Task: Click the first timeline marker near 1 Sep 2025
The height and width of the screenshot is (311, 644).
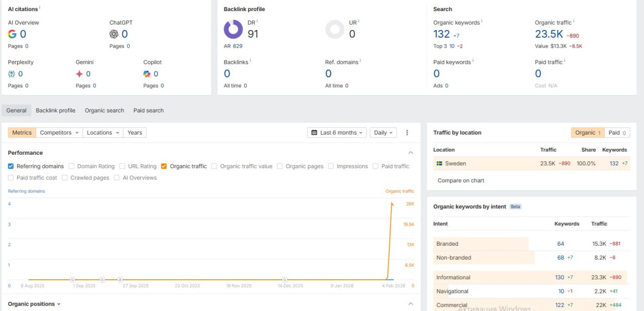Action: pyautogui.click(x=72, y=279)
